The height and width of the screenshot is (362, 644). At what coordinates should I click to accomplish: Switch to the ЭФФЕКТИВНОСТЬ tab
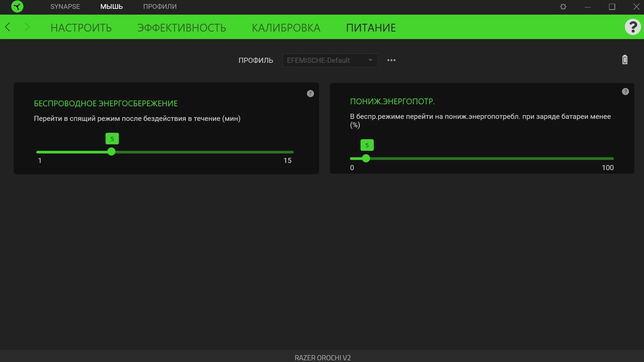[x=182, y=28]
